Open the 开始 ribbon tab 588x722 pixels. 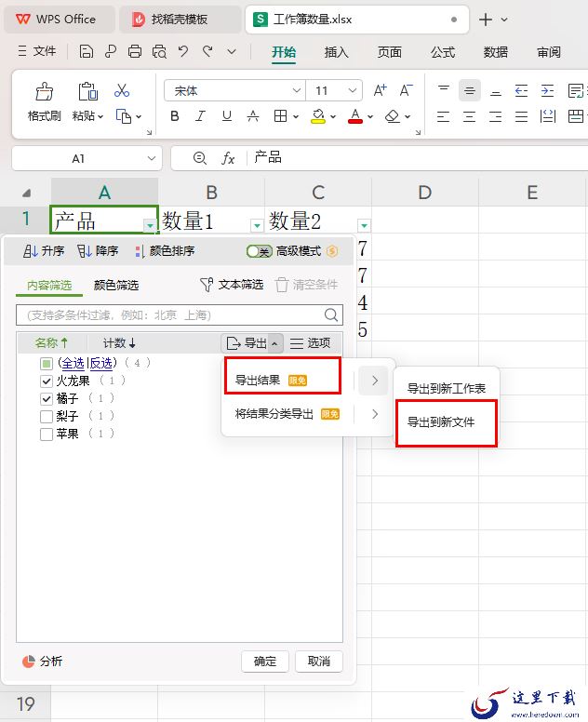coord(284,52)
